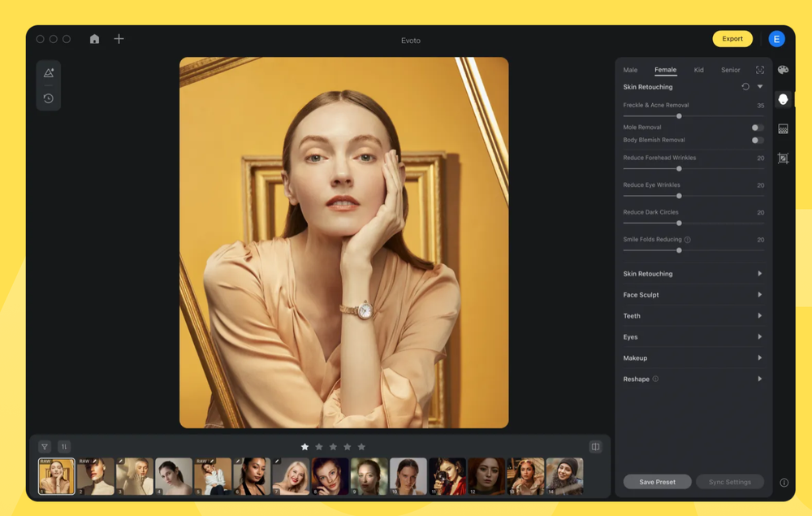The width and height of the screenshot is (812, 516).
Task: Enable the Body Blemish Removal switch
Action: click(x=757, y=141)
